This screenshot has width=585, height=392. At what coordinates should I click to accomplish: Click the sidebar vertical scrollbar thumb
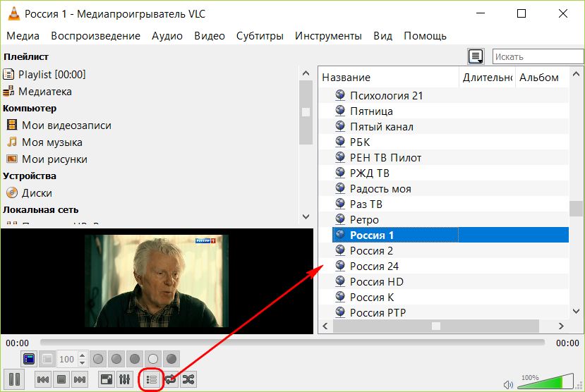306,112
